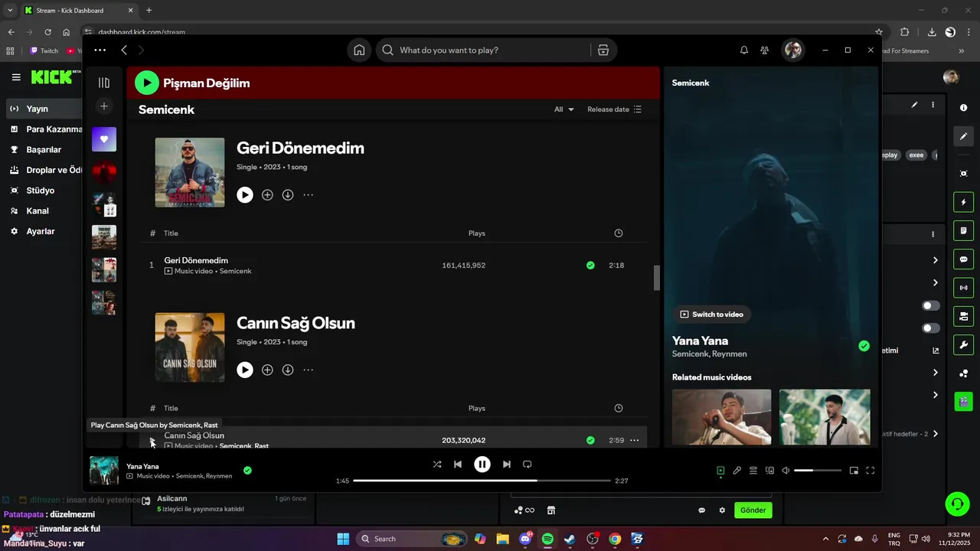
Task: Toggle shuffle playback
Action: coord(437,465)
